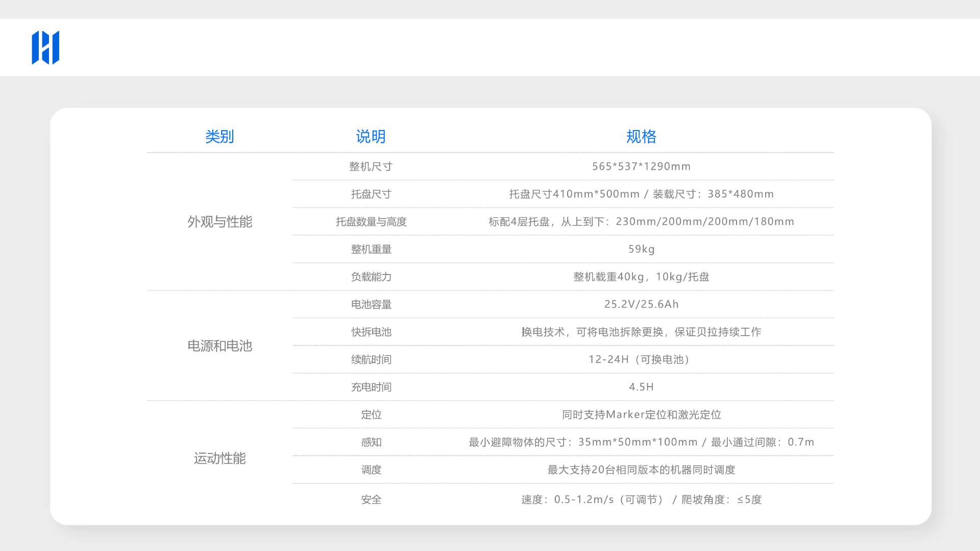Click the 4.5H charging time value

641,387
